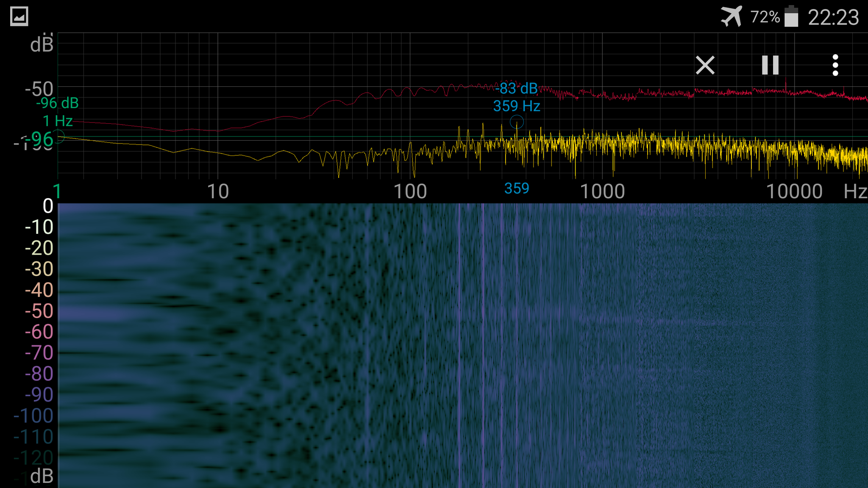Tap the 72% battery percentage

[765, 17]
